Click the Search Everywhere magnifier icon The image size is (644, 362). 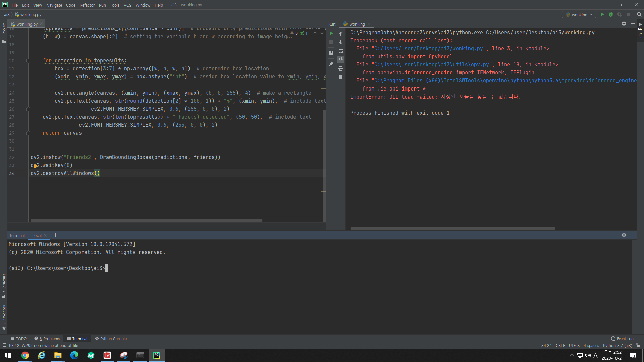[x=639, y=15]
